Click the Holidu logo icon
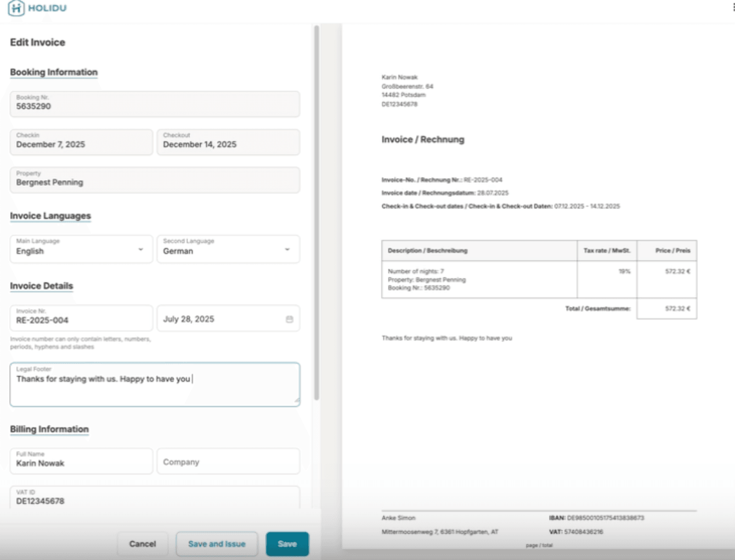The image size is (735, 560). (16, 8)
